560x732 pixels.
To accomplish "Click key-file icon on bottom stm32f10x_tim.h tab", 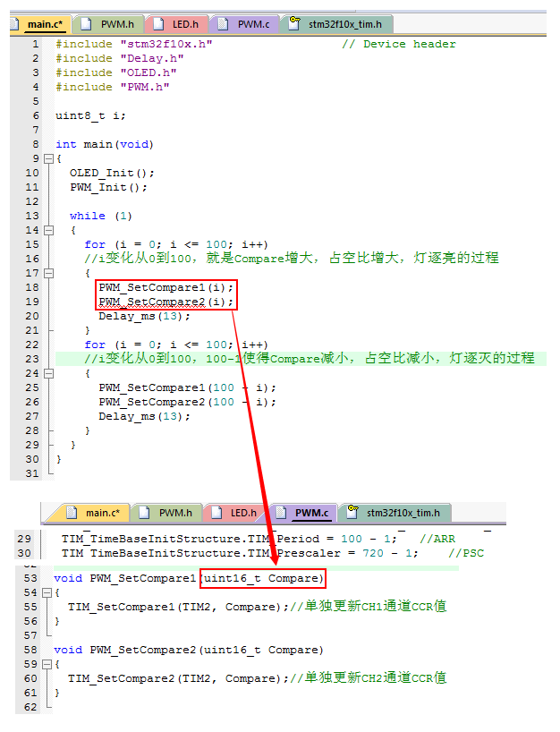I will [x=352, y=512].
